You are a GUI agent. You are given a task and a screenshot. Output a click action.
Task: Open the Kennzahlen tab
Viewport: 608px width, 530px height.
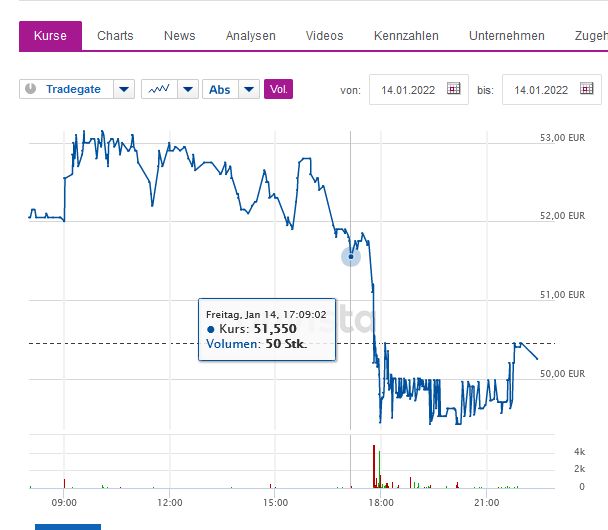point(406,36)
